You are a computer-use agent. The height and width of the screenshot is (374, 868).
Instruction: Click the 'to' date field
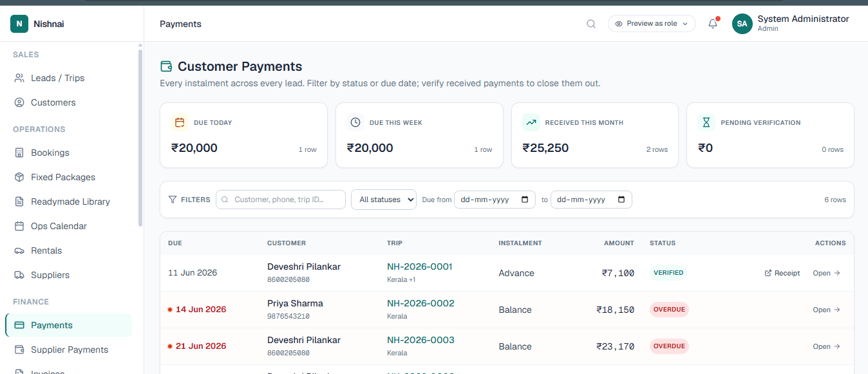click(591, 200)
